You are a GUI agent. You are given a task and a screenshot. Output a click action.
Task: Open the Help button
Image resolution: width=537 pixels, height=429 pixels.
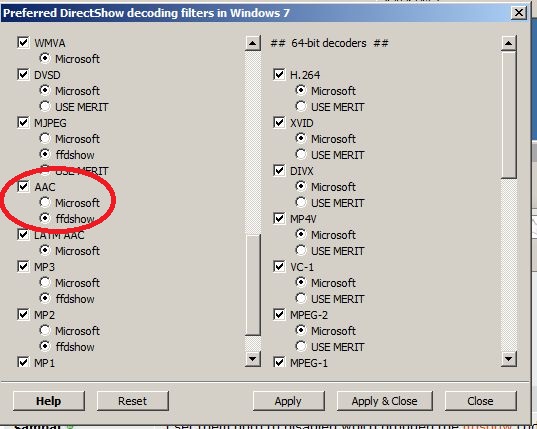(x=49, y=401)
